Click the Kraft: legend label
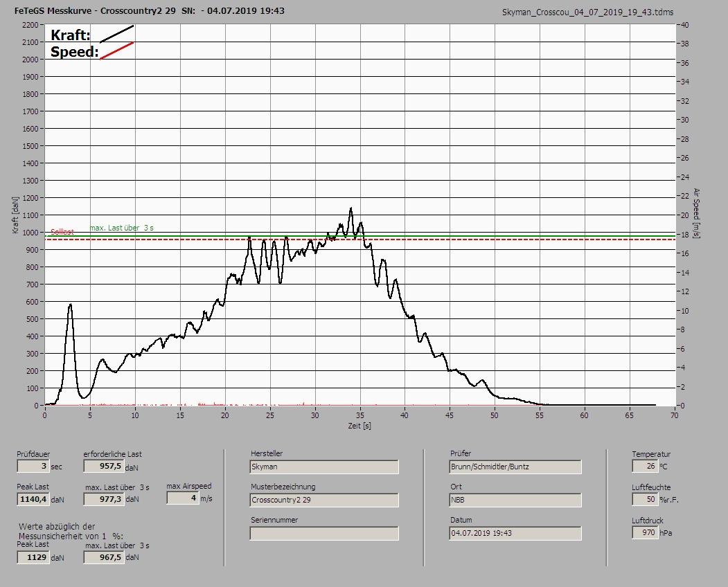728x587 pixels. 70,35
